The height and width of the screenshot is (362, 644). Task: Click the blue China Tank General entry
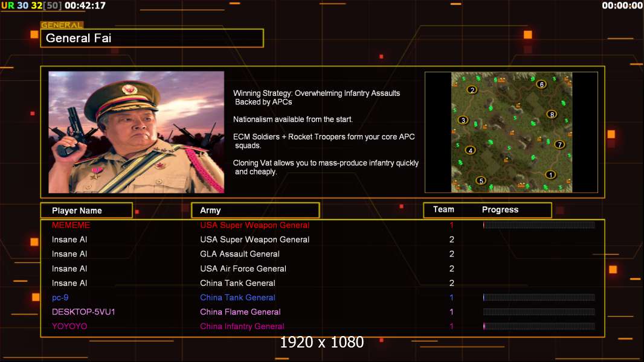[237, 297]
